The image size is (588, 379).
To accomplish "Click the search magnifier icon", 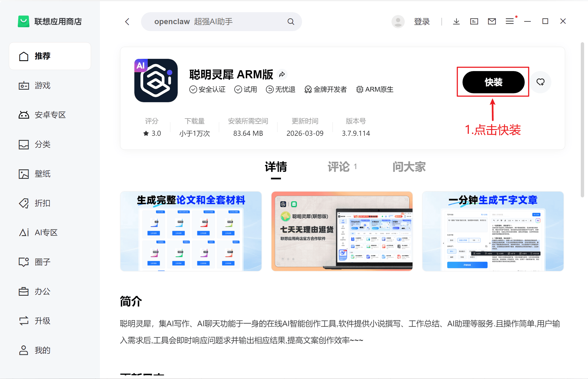I will (x=291, y=22).
